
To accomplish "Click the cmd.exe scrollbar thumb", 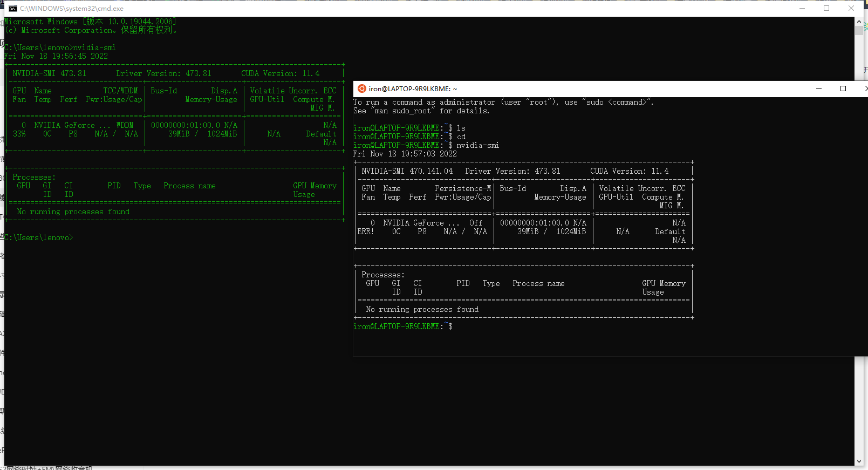I will 859,30.
